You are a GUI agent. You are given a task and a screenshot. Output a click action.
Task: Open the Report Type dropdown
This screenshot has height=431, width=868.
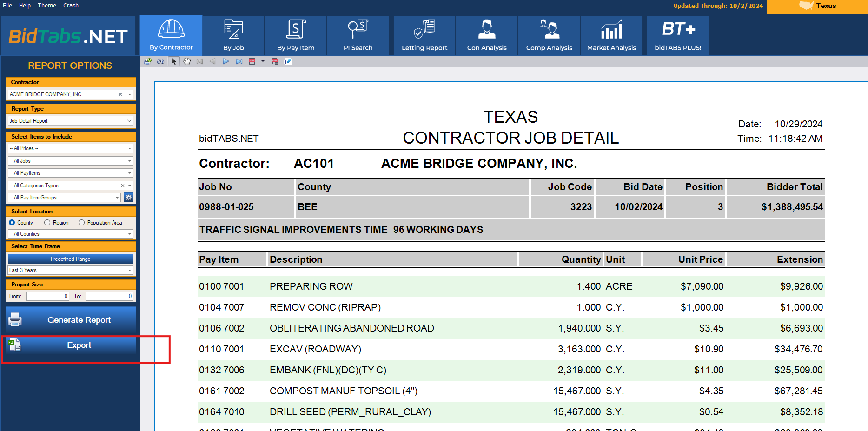129,121
